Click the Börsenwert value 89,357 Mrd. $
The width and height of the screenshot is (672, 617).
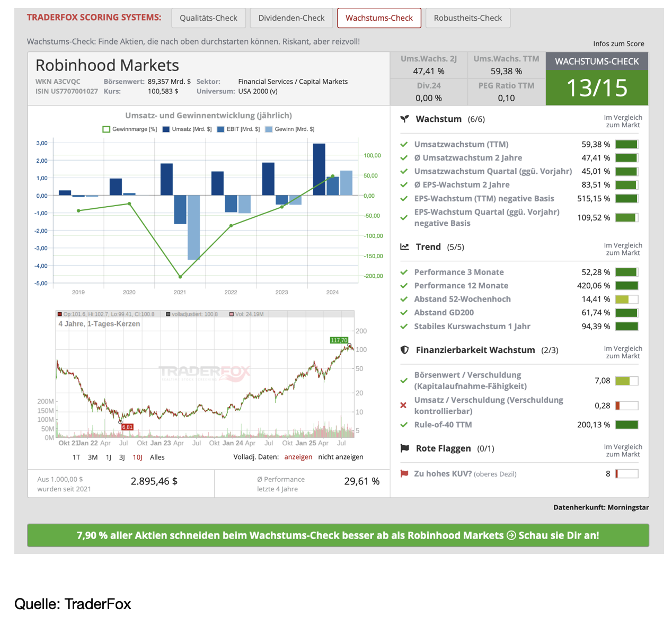(x=169, y=82)
